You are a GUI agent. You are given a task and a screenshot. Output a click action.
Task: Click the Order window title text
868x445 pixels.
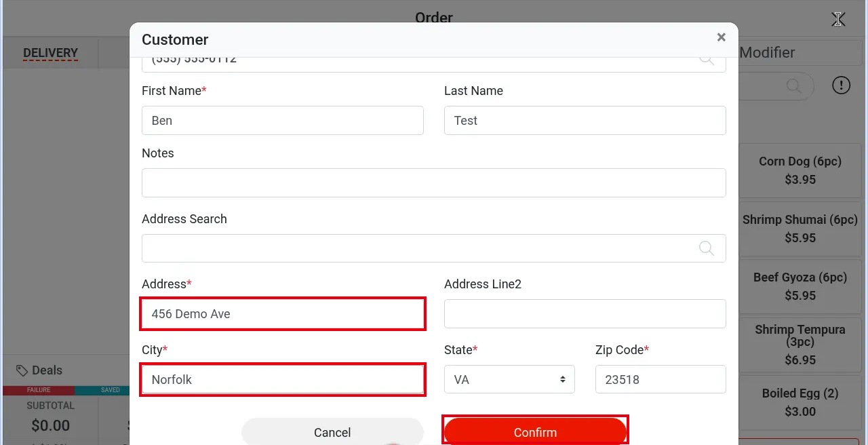click(x=434, y=18)
